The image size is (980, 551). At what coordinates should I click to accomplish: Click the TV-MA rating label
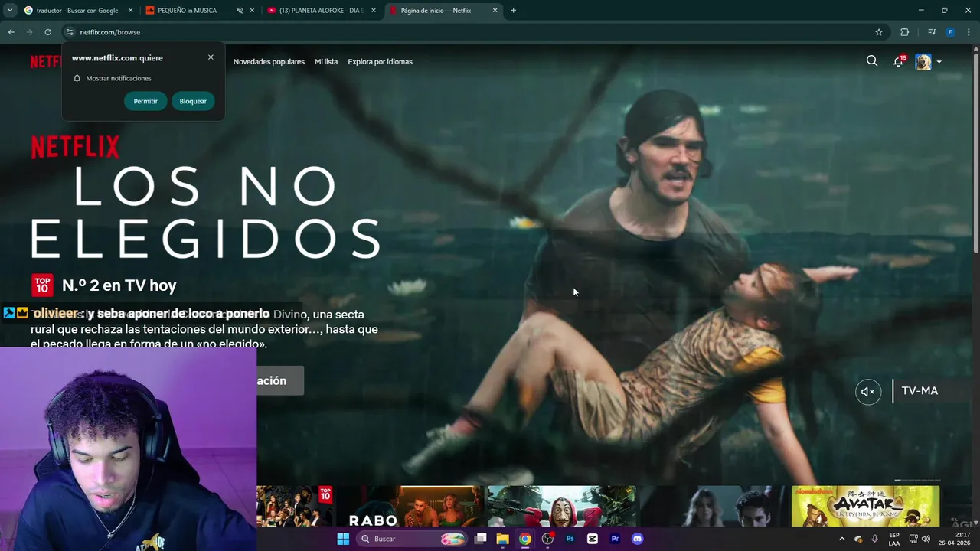[920, 391]
